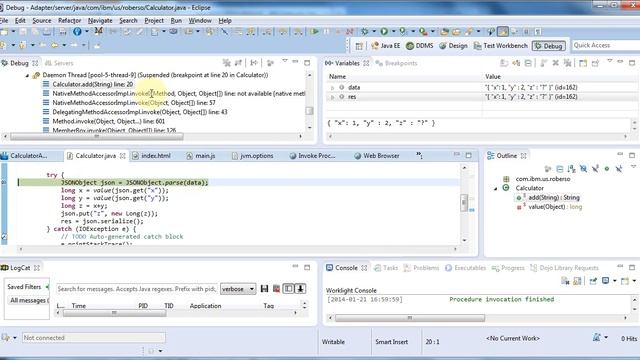Select Calculator.add(String) line: 20 stack frame
This screenshot has width=640, height=360.
pyautogui.click(x=93, y=84)
